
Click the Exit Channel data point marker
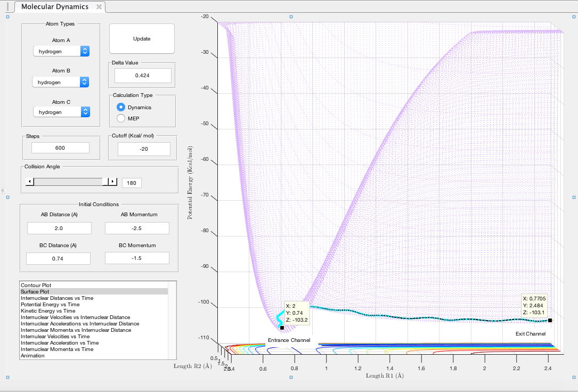click(x=550, y=321)
